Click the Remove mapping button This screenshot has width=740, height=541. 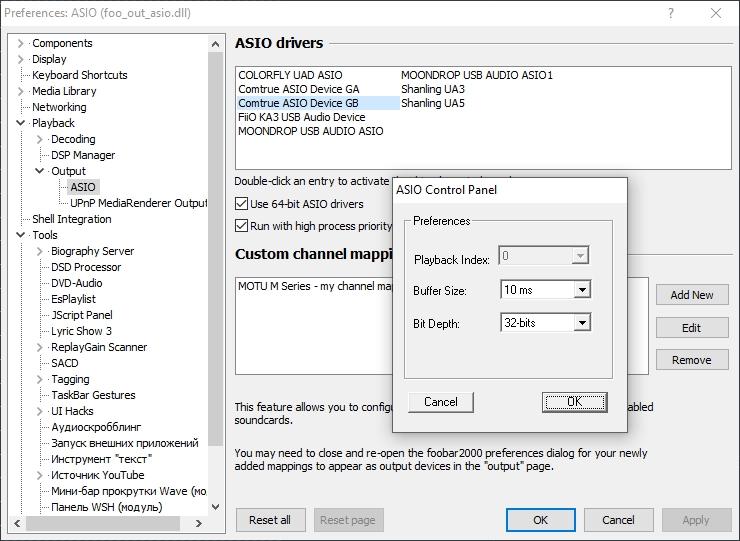point(692,360)
